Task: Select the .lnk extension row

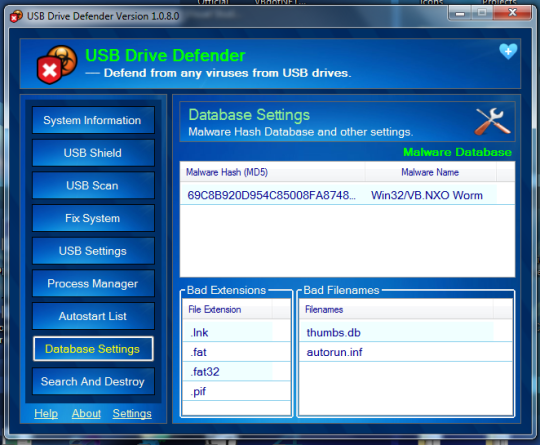Action: (x=237, y=332)
